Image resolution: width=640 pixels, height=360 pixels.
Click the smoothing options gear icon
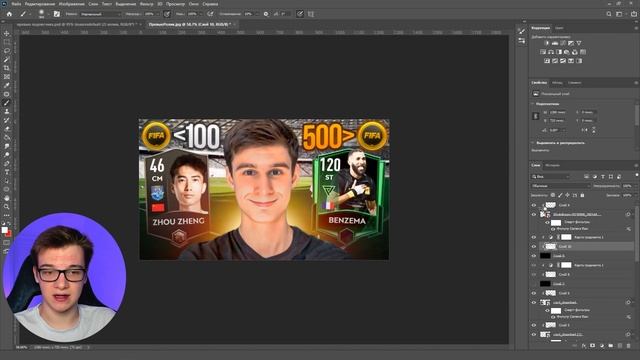(x=266, y=14)
